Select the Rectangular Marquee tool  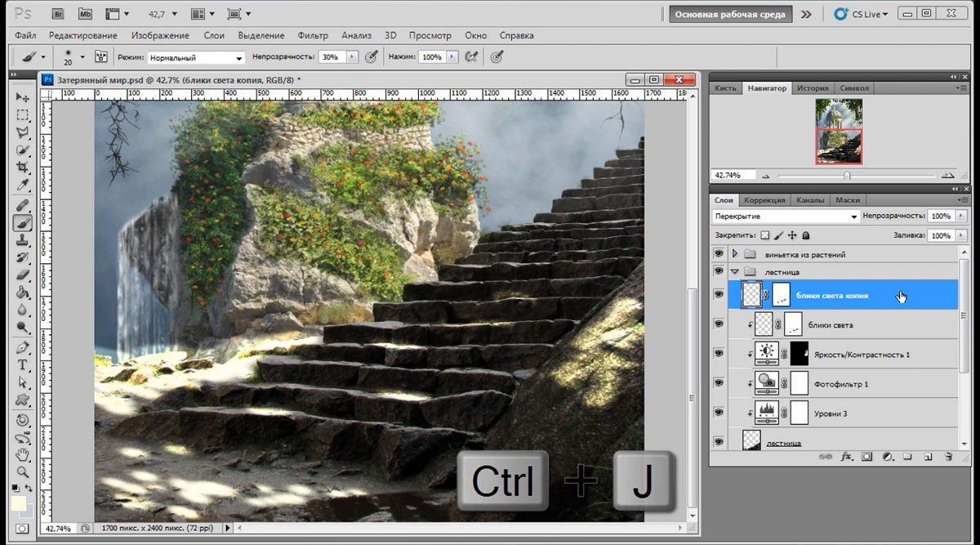23,115
